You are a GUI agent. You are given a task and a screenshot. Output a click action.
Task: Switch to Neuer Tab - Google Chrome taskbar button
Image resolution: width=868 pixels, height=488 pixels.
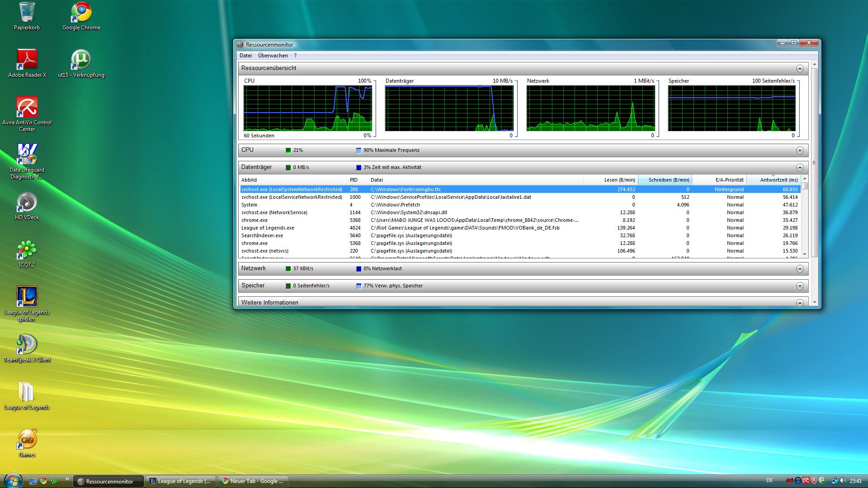click(253, 481)
